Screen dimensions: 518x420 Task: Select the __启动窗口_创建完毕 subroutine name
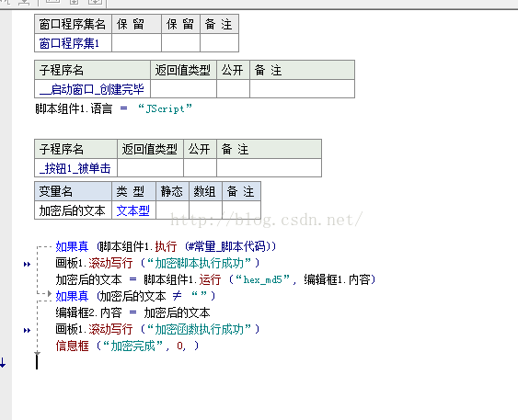(x=92, y=89)
